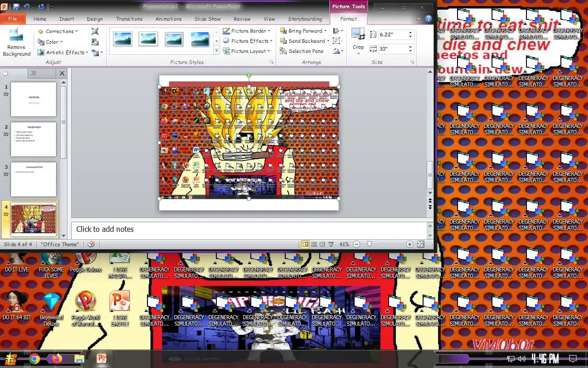Switch to the Insert tab

pyautogui.click(x=67, y=19)
